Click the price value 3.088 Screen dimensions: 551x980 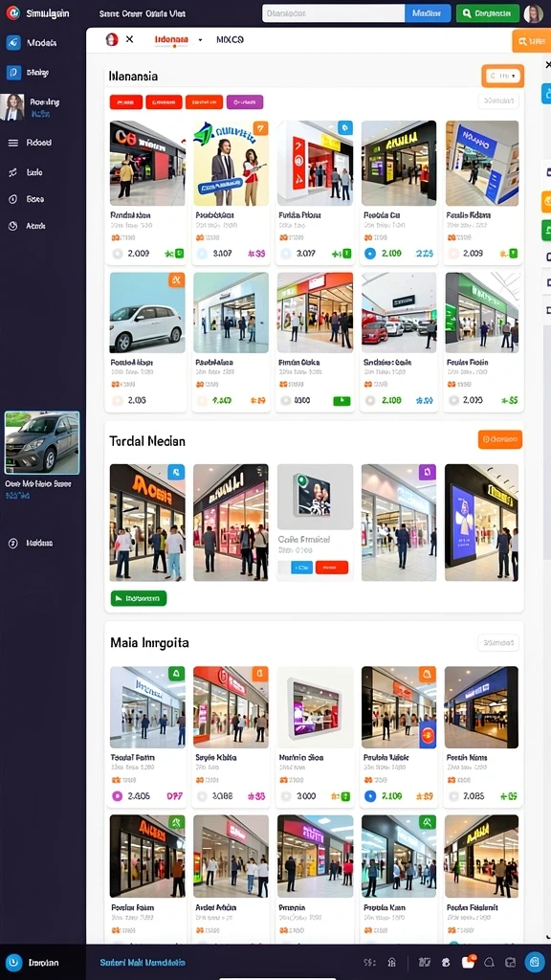point(222,796)
